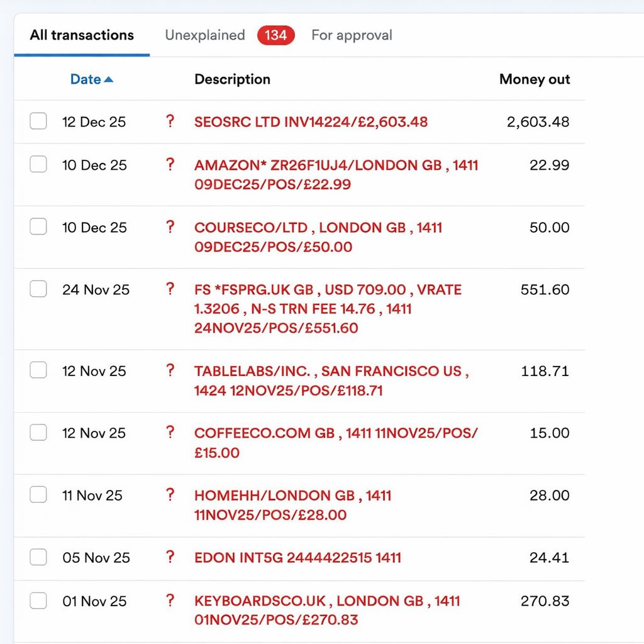The height and width of the screenshot is (644, 644).
Task: Switch to the Unexplained tab
Action: click(x=204, y=35)
